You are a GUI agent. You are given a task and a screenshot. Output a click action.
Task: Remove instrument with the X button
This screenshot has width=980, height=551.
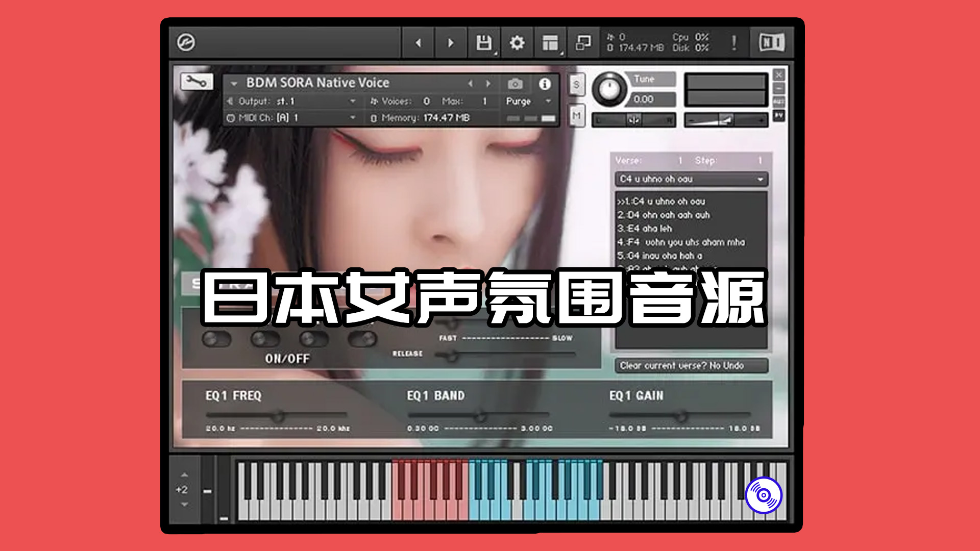[x=779, y=75]
